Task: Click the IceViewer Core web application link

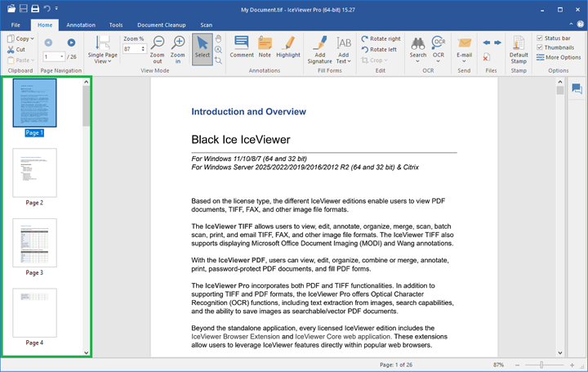Action: coord(343,336)
